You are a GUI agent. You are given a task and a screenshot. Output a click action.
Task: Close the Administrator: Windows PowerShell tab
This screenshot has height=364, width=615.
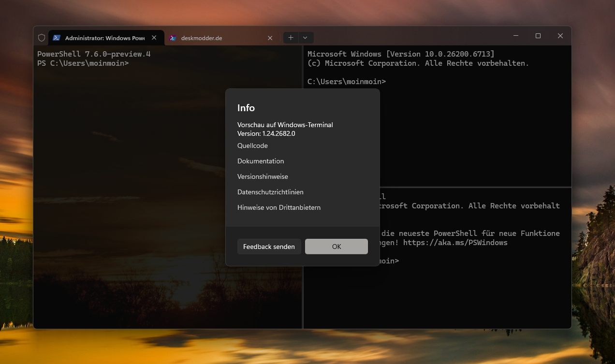(154, 38)
